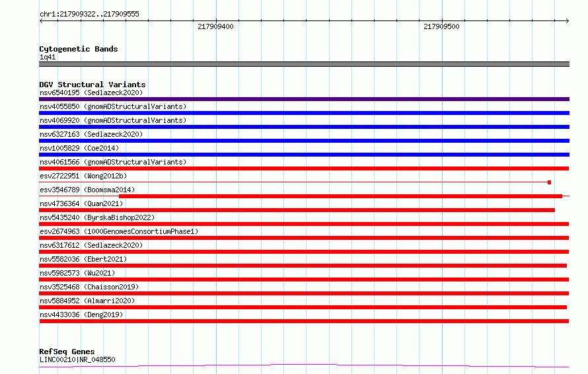Image resolution: width=588 pixels, height=374 pixels.
Task: Open the esv3546789 (Boomsma2014) label
Action: point(87,190)
